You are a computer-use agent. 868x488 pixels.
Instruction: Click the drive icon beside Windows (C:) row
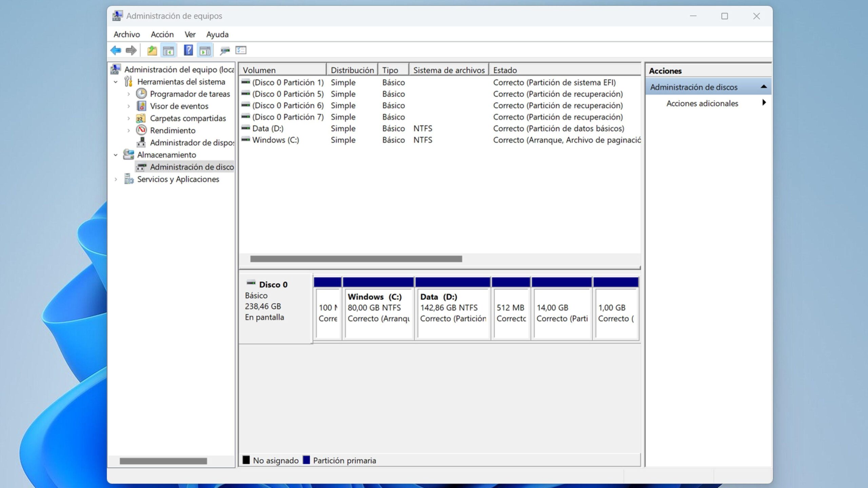[246, 140]
